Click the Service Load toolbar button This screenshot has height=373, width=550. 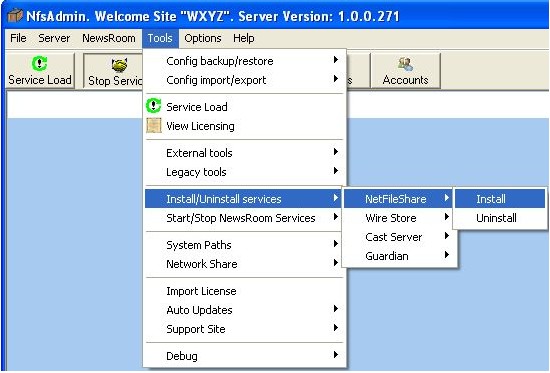[x=40, y=71]
